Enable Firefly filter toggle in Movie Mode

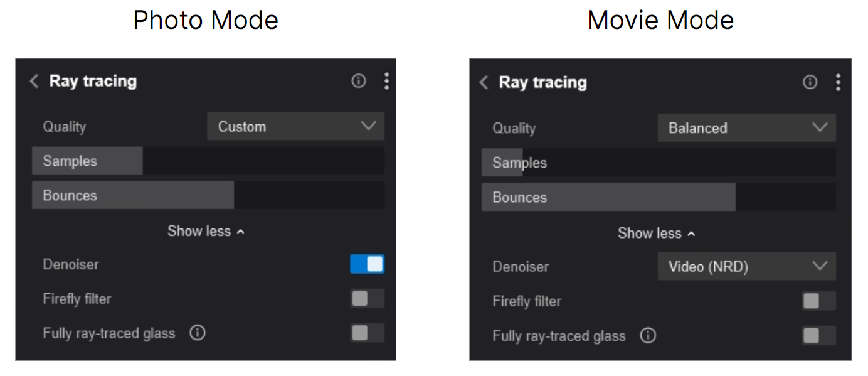818,301
